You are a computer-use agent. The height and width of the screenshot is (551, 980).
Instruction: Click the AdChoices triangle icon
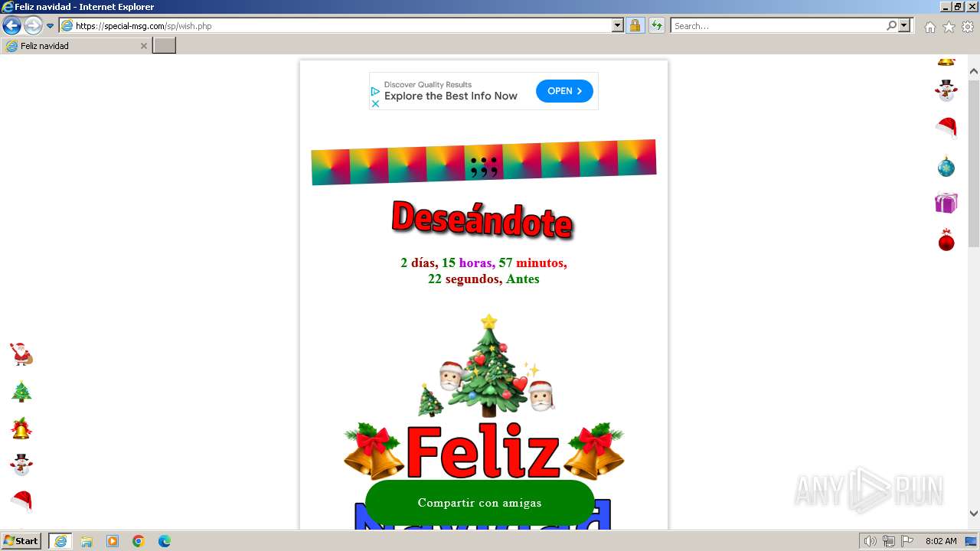point(375,91)
